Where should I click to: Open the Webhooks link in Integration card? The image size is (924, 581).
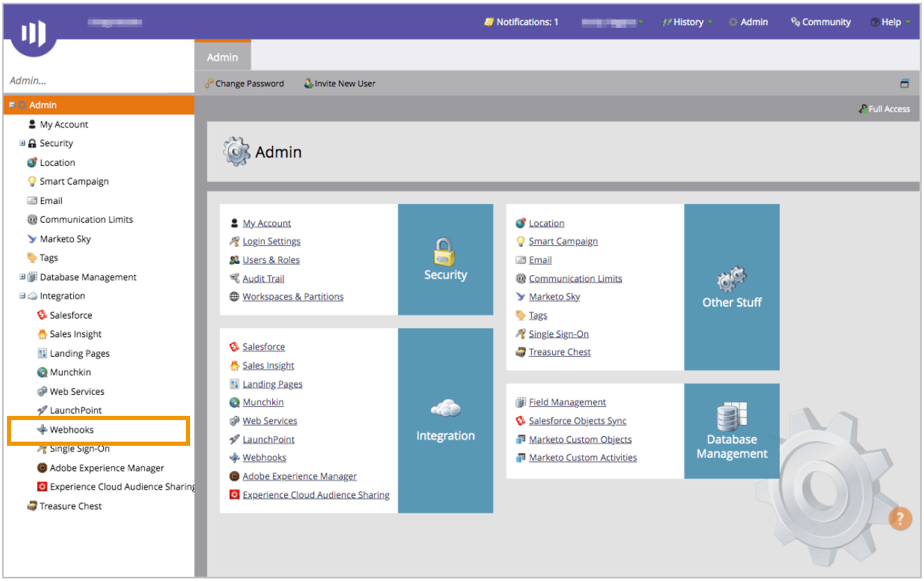coord(265,458)
